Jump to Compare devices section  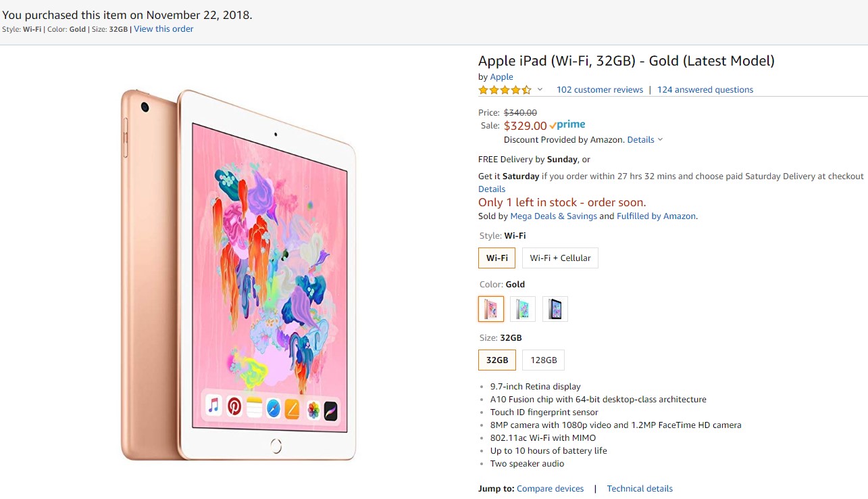[550, 489]
